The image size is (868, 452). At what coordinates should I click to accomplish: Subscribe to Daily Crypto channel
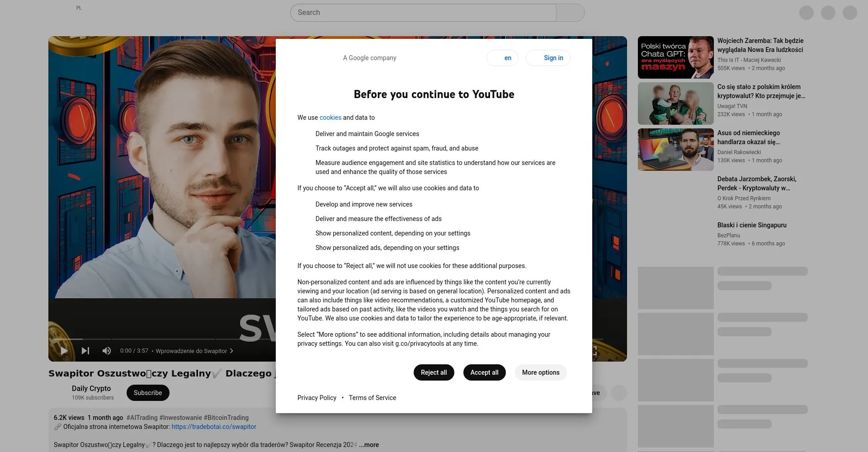(x=148, y=393)
